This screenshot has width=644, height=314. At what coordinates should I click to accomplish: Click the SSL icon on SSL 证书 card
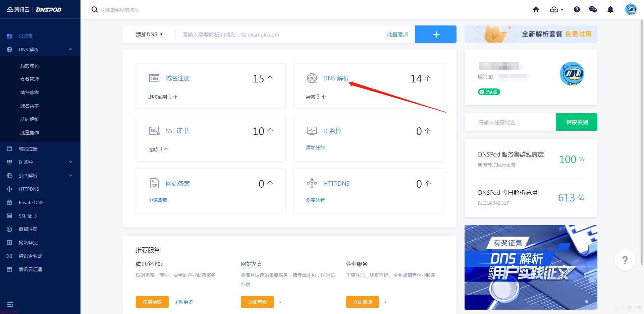tap(154, 131)
